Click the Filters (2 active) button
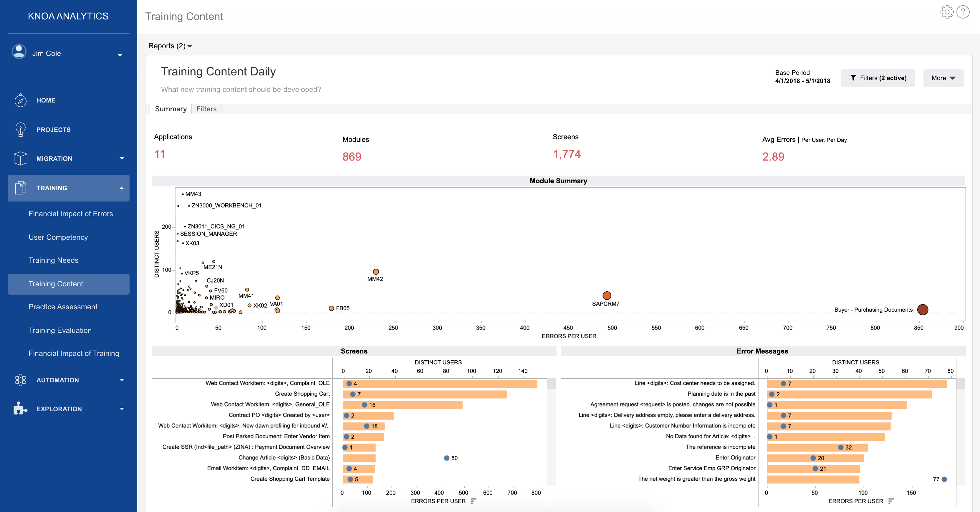 coord(878,78)
